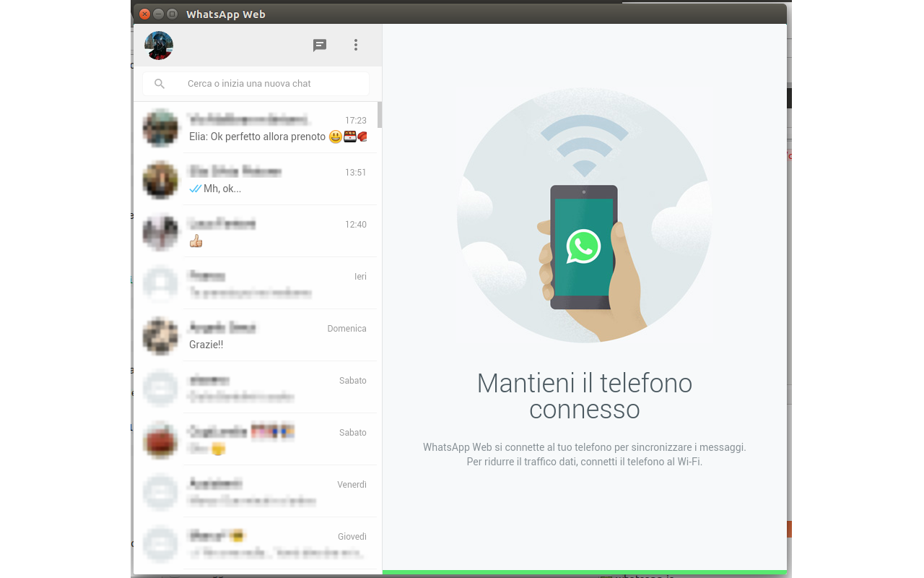This screenshot has width=924, height=578.
Task: Open the chat dated Giovedì
Action: 256,544
